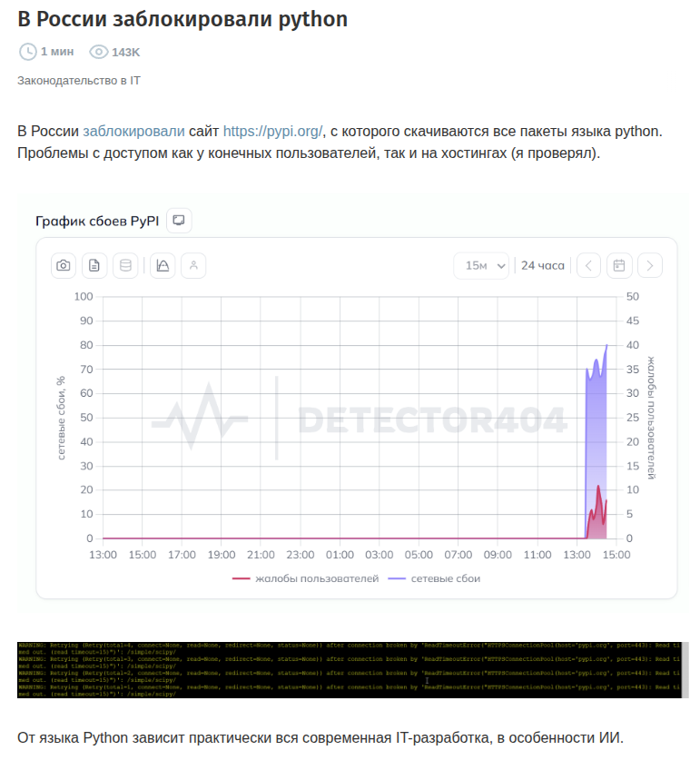Viewport: 700px width, 770px height.
Task: Click the document export icon on chart toolbar
Action: 94,266
